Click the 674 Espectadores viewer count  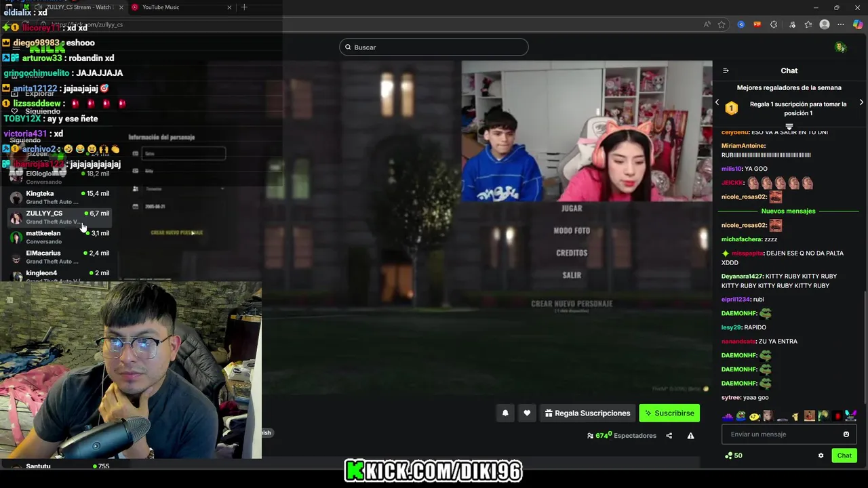(x=622, y=436)
